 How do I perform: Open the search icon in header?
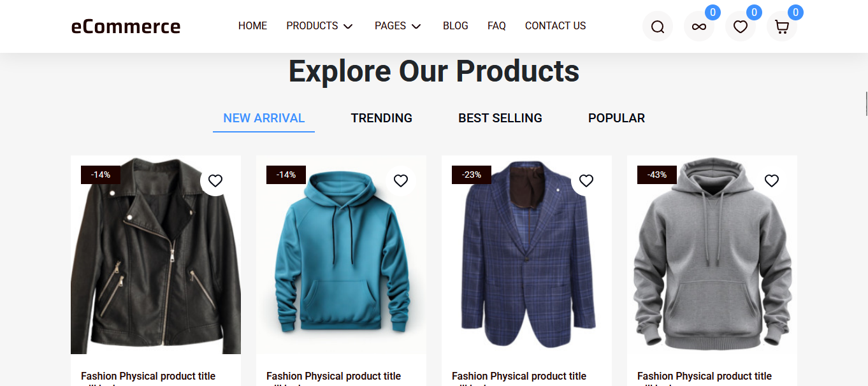[658, 27]
